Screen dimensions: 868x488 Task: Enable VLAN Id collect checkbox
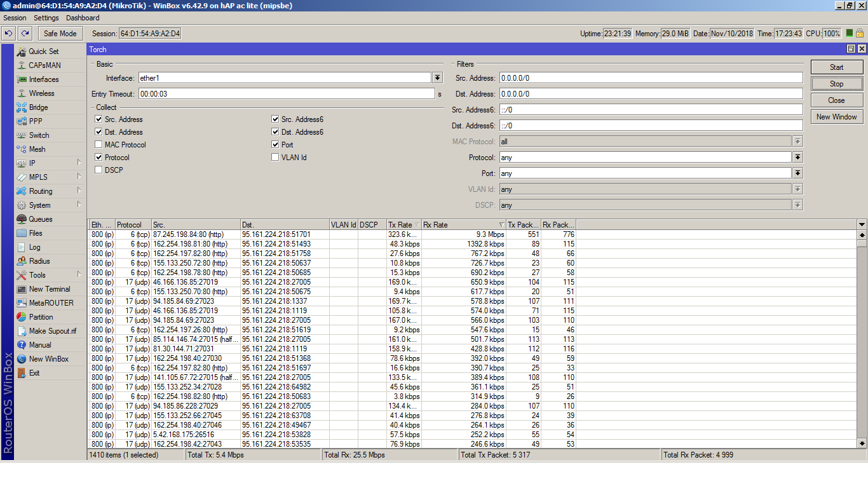pyautogui.click(x=275, y=158)
